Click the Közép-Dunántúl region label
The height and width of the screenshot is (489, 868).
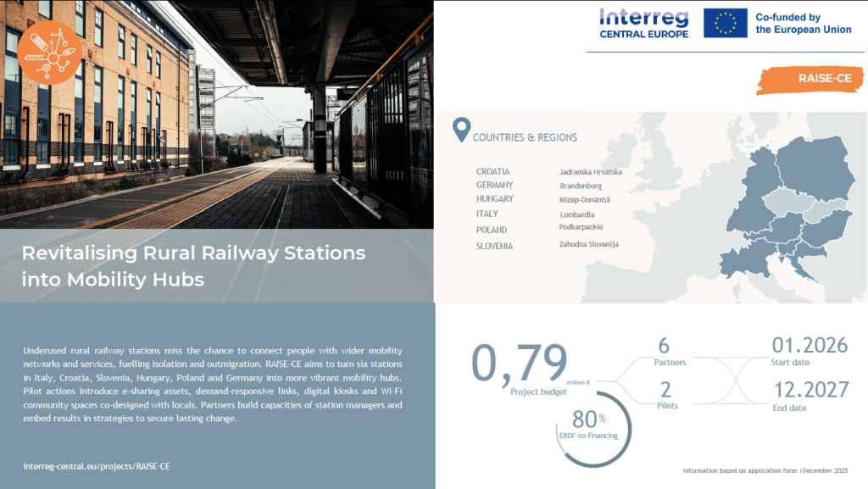585,200
